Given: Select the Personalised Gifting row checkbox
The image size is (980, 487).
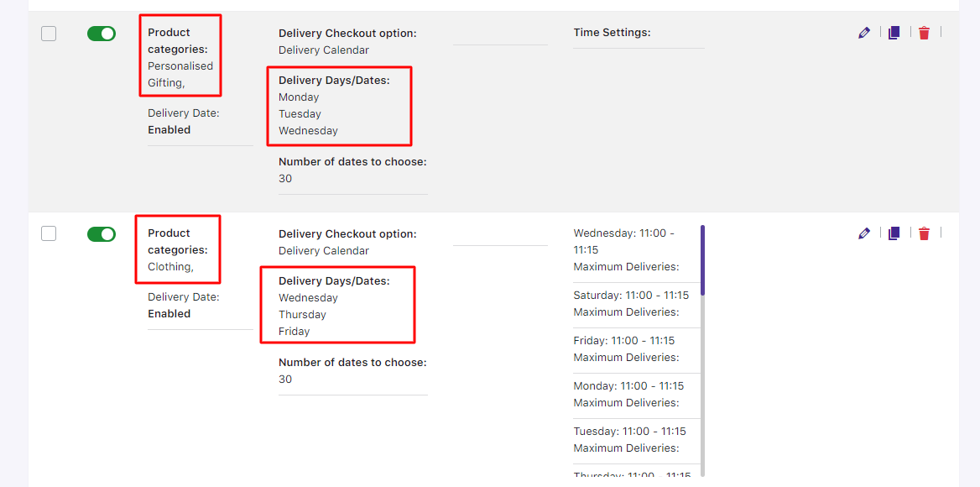Looking at the screenshot, I should pyautogui.click(x=49, y=34).
